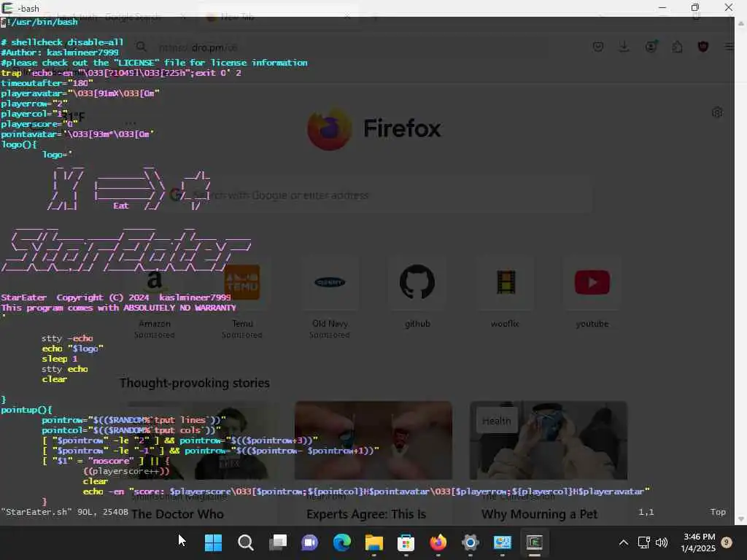This screenshot has height=560, width=747.
Task: Open the Settings gear on the taskbar
Action: click(471, 542)
